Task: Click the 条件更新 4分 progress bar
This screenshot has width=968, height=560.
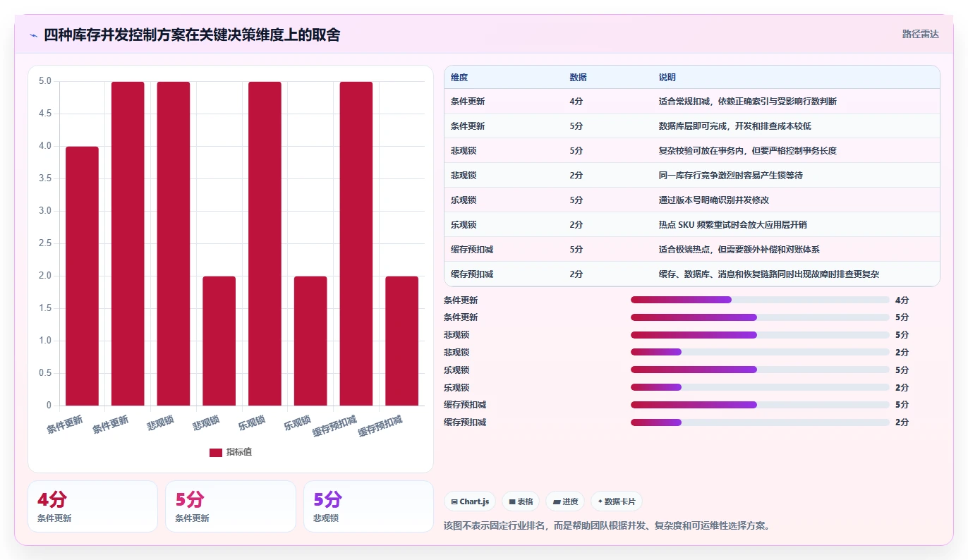Action: click(760, 300)
